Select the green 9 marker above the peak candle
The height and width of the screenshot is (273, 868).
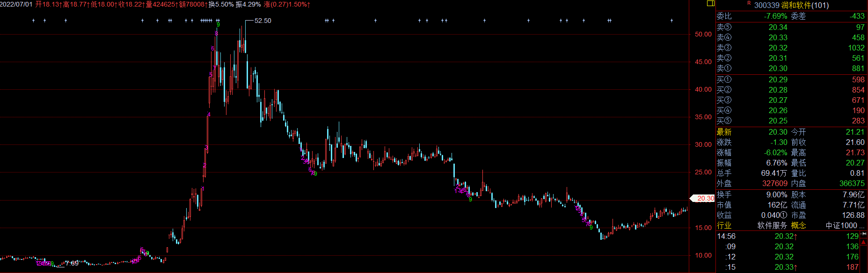tap(218, 25)
